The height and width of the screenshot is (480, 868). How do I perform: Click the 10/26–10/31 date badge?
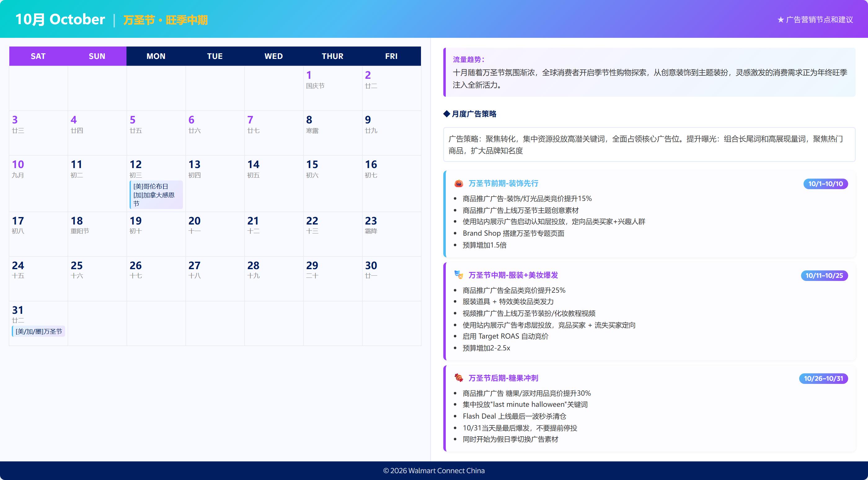point(823,378)
